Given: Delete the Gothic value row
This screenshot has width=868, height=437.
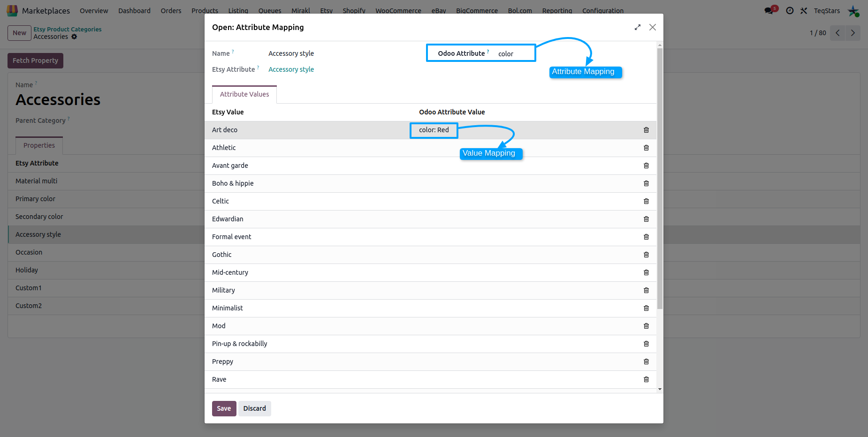Looking at the screenshot, I should [x=646, y=255].
